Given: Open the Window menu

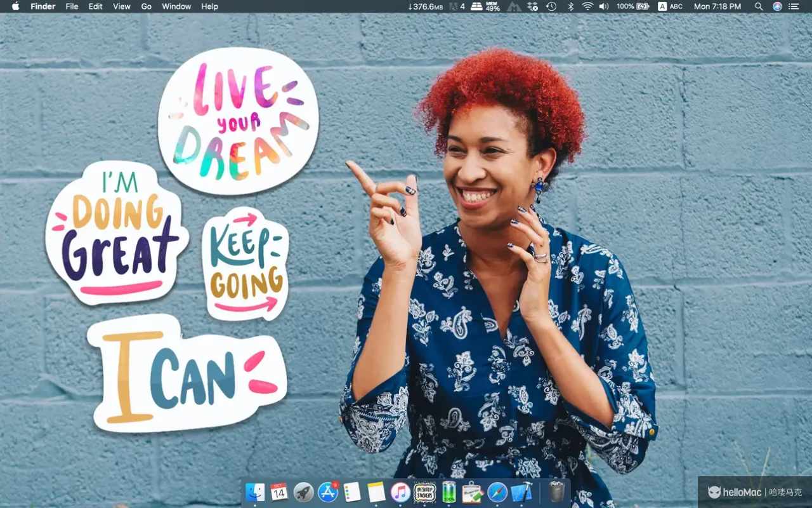Looking at the screenshot, I should coord(176,6).
